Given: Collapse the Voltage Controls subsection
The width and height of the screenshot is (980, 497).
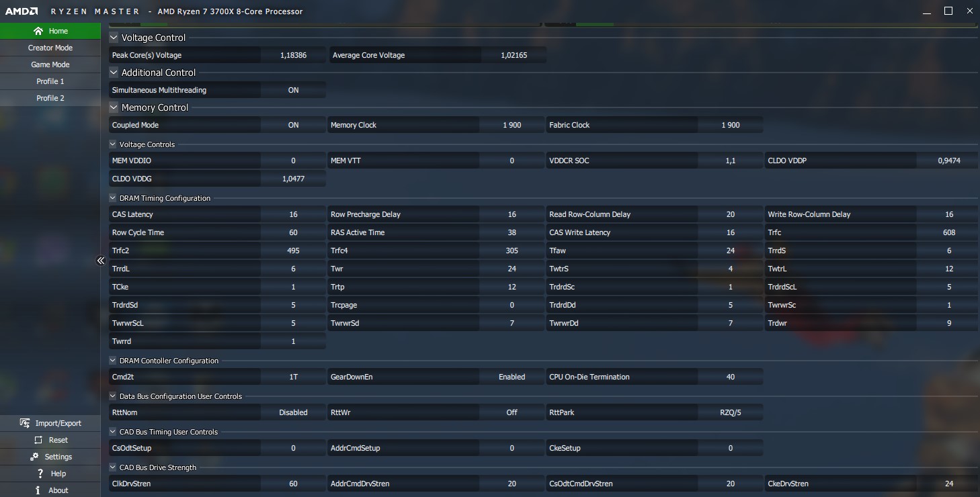Looking at the screenshot, I should coord(113,144).
